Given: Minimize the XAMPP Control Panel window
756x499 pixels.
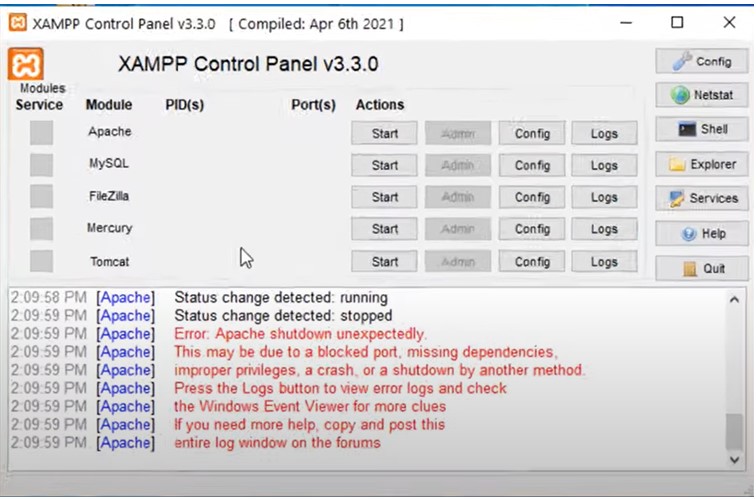Looking at the screenshot, I should [626, 23].
